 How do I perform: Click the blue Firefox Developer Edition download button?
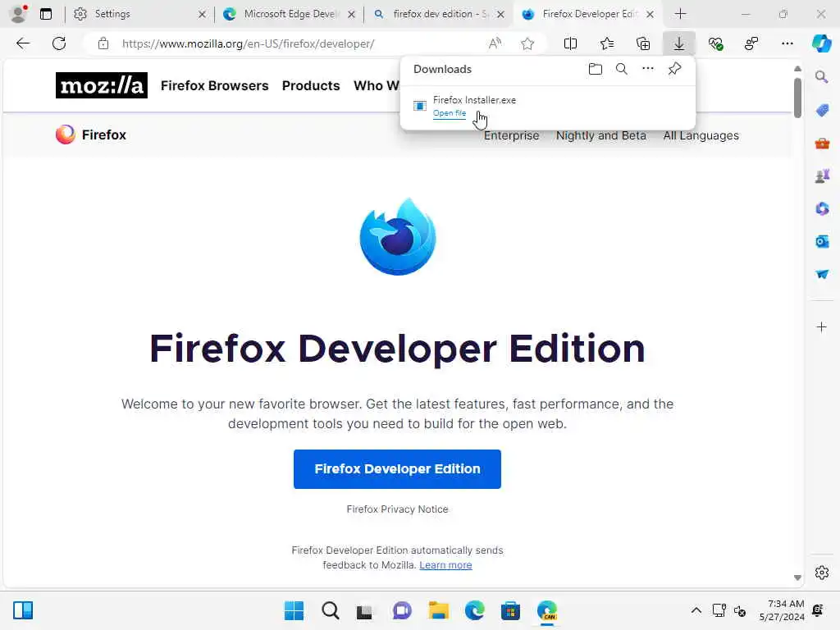point(397,468)
